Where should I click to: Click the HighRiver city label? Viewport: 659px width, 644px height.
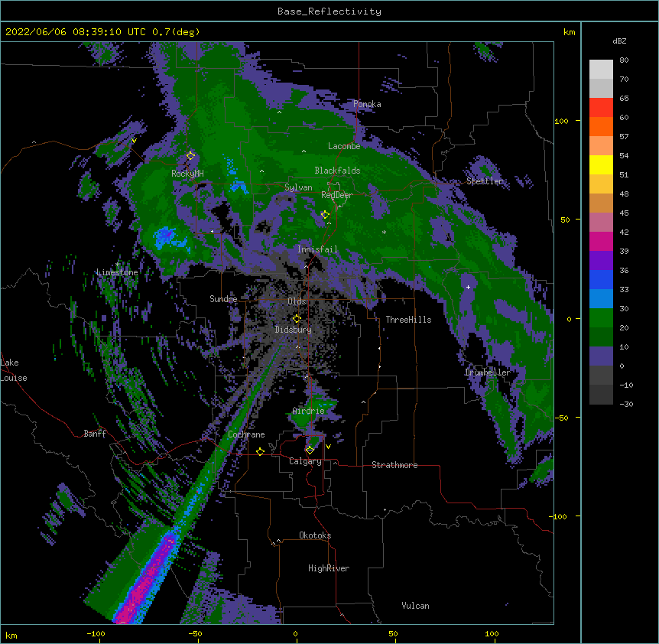point(329,568)
